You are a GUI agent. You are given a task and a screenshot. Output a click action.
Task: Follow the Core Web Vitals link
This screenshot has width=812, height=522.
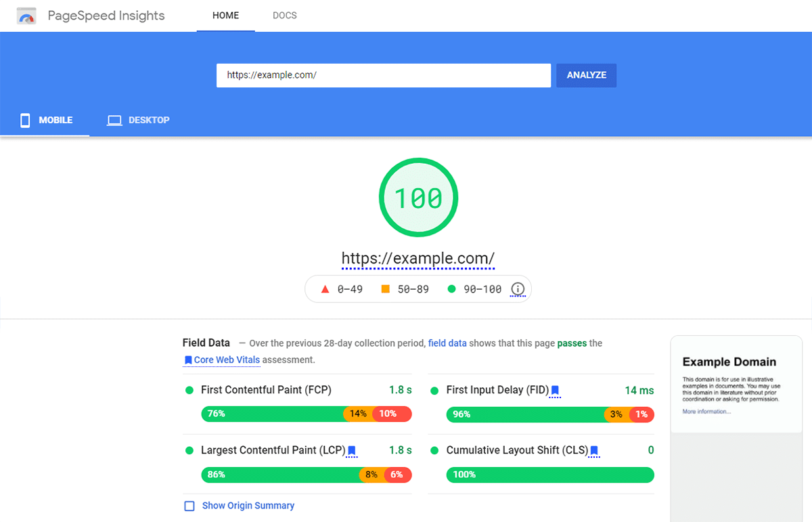(x=227, y=360)
